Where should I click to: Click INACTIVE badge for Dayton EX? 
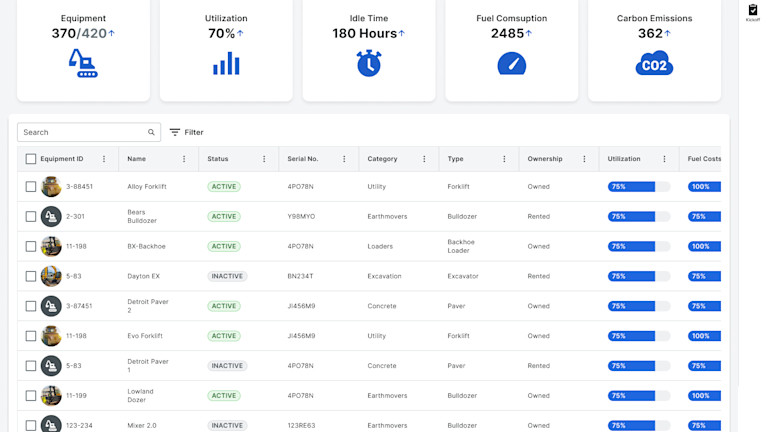point(227,276)
